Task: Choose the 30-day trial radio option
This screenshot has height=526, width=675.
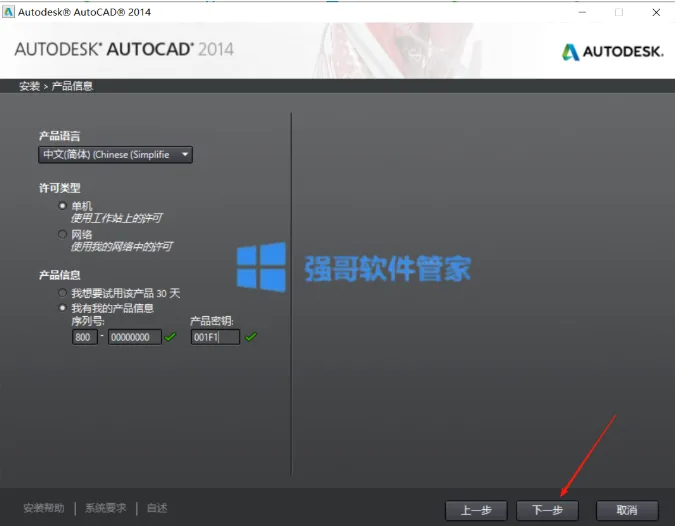Action: (x=62, y=293)
